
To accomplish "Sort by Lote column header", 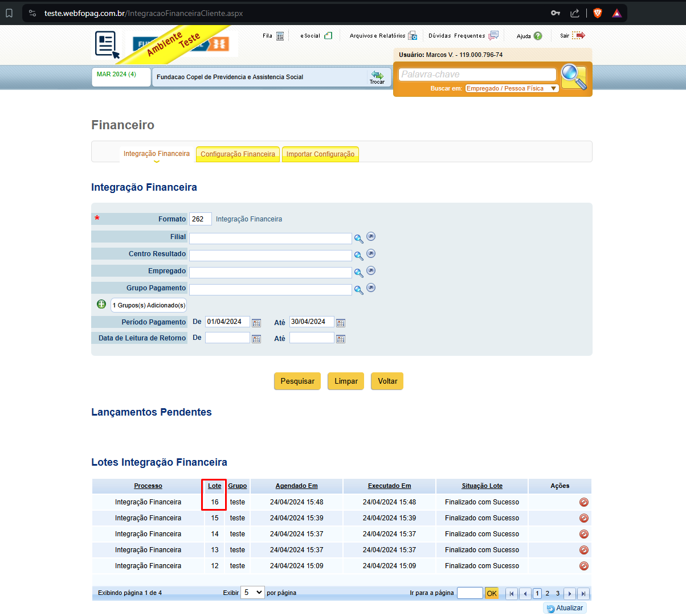I will coord(215,486).
